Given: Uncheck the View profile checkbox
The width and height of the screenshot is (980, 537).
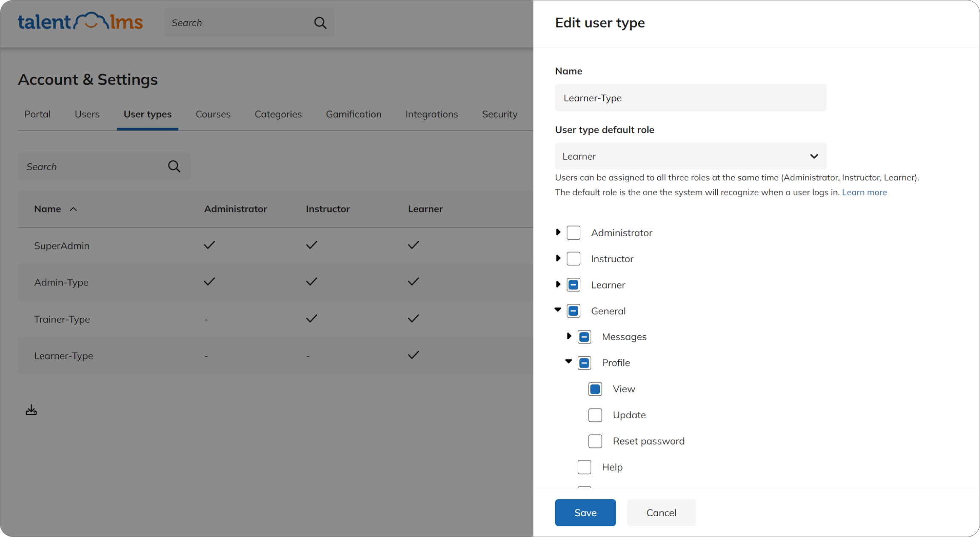Looking at the screenshot, I should click(x=595, y=389).
